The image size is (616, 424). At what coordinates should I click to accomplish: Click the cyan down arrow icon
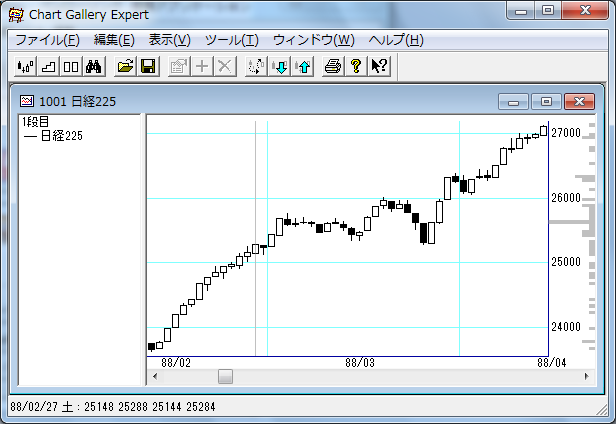click(x=280, y=66)
